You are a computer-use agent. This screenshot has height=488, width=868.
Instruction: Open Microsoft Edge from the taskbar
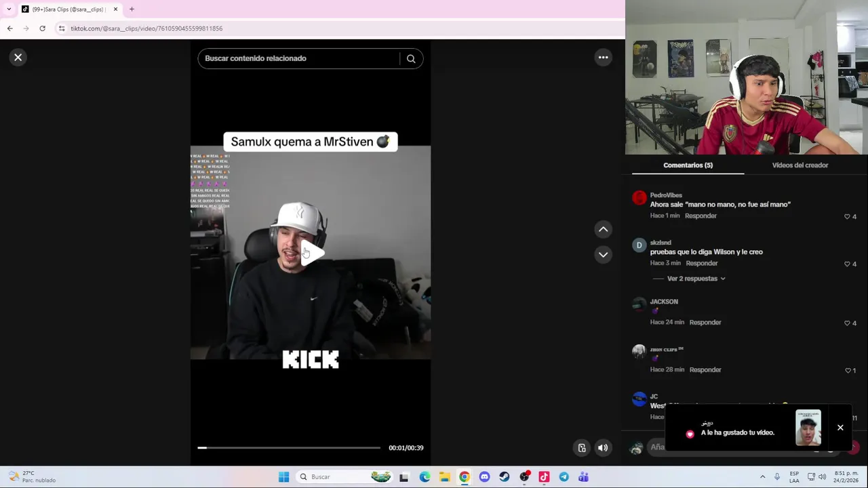[425, 477]
